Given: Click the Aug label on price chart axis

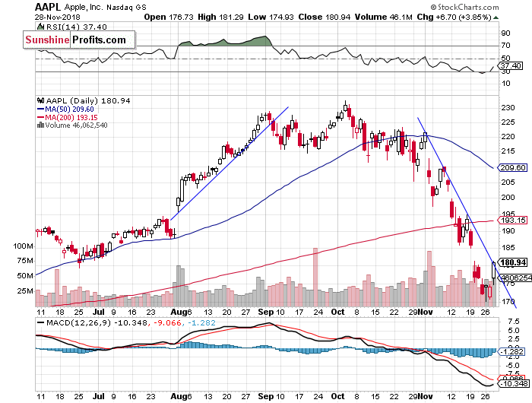Looking at the screenshot, I should [177, 312].
